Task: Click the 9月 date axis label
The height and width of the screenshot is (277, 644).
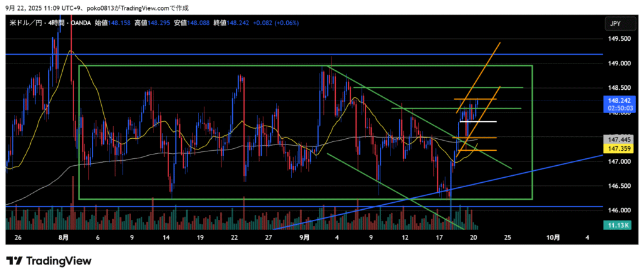Action: [304, 238]
